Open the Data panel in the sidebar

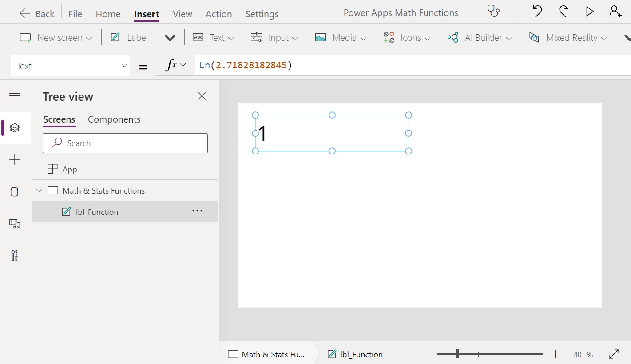14,192
